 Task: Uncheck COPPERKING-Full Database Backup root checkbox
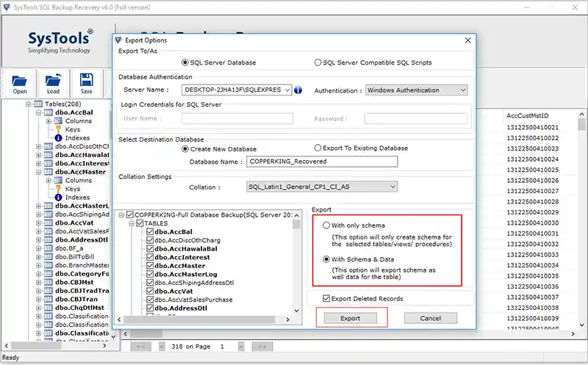130,214
